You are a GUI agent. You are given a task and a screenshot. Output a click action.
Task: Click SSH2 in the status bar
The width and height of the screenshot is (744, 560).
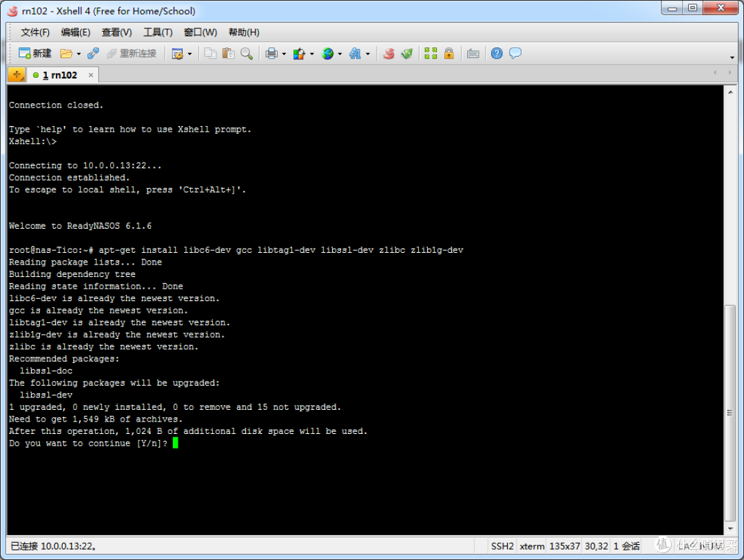pyautogui.click(x=502, y=546)
